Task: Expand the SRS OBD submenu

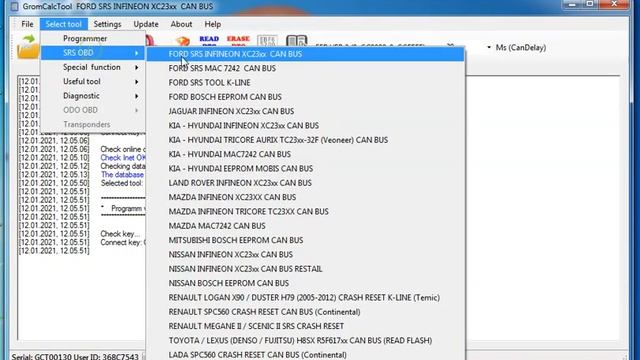Action: tap(93, 53)
